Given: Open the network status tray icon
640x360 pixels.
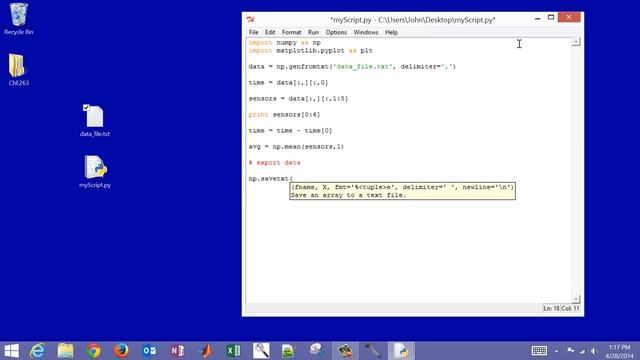Looking at the screenshot, I should (x=582, y=351).
